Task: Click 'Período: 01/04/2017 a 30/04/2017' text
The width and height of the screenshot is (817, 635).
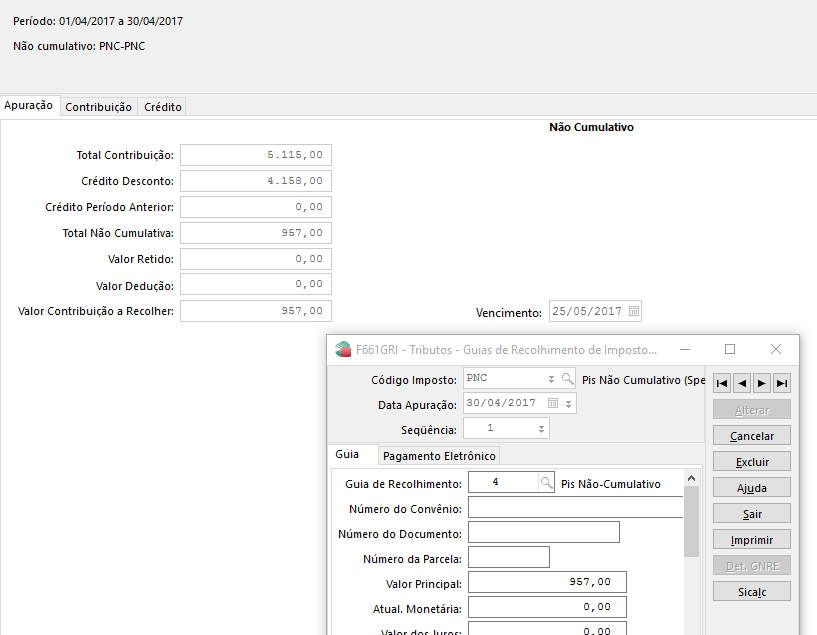Action: [x=98, y=21]
